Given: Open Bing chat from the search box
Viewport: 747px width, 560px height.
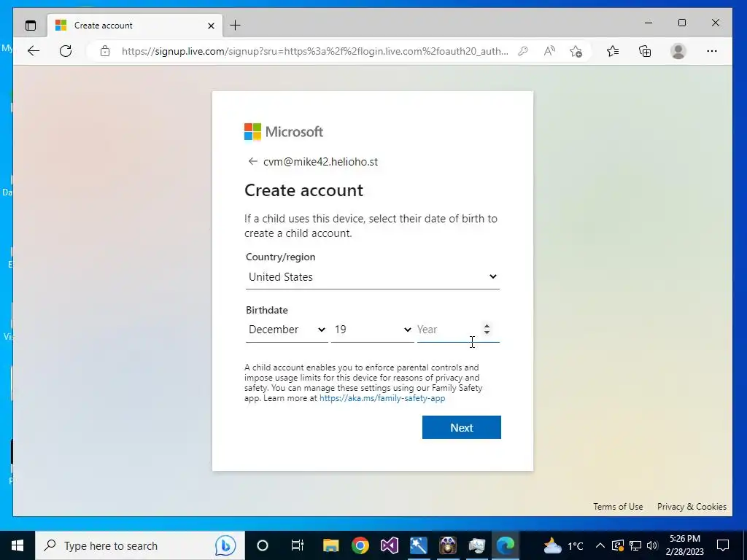Looking at the screenshot, I should (225, 545).
